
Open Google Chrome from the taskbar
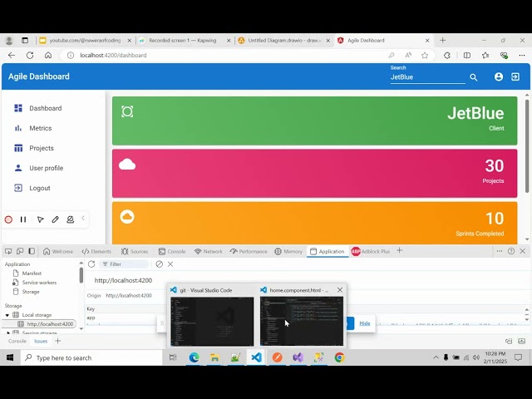340,357
